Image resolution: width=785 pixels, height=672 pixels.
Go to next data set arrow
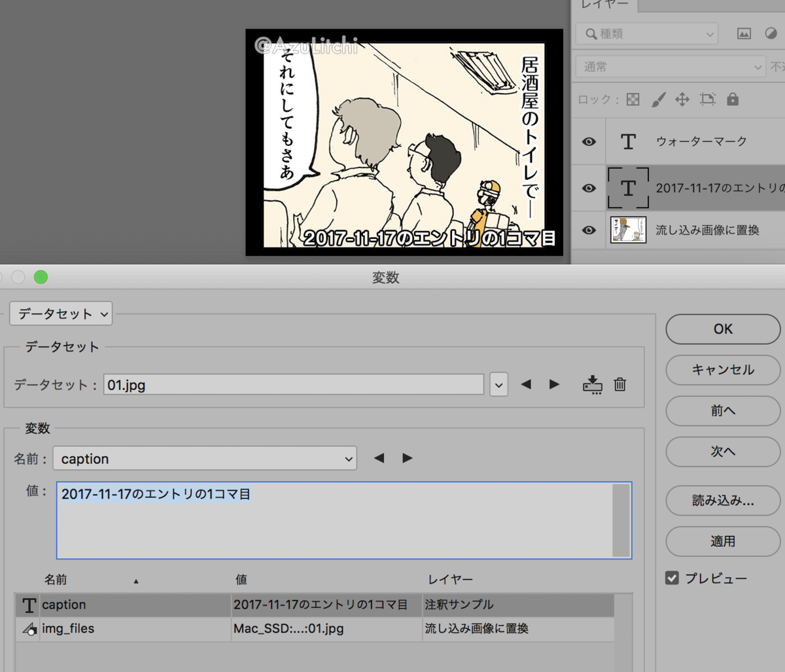click(554, 385)
